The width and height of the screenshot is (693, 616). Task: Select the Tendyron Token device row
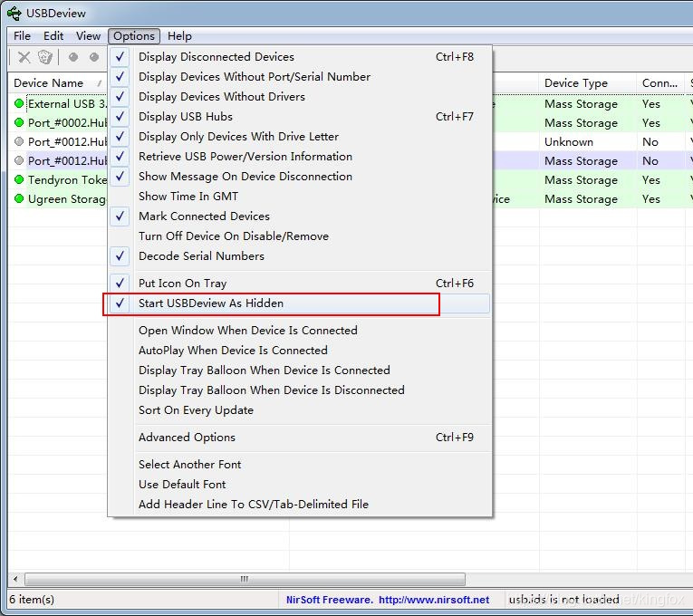pos(67,180)
